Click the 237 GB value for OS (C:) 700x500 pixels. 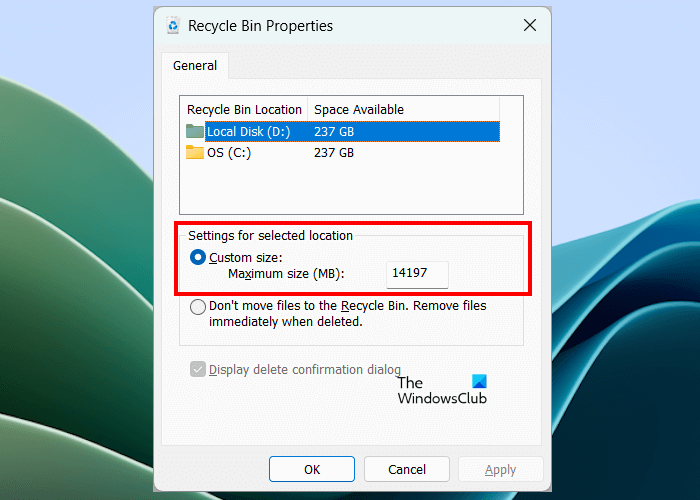tap(334, 153)
